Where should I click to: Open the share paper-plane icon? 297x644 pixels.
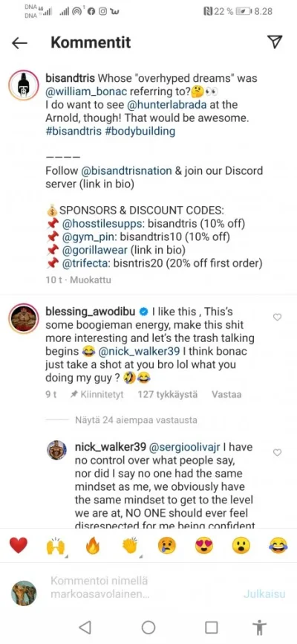pyautogui.click(x=275, y=42)
